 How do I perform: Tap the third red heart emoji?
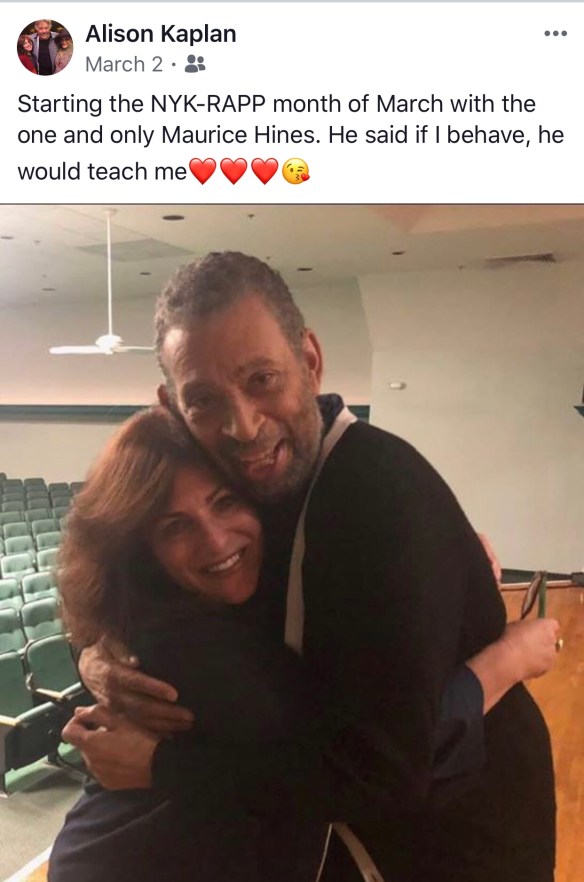(265, 171)
